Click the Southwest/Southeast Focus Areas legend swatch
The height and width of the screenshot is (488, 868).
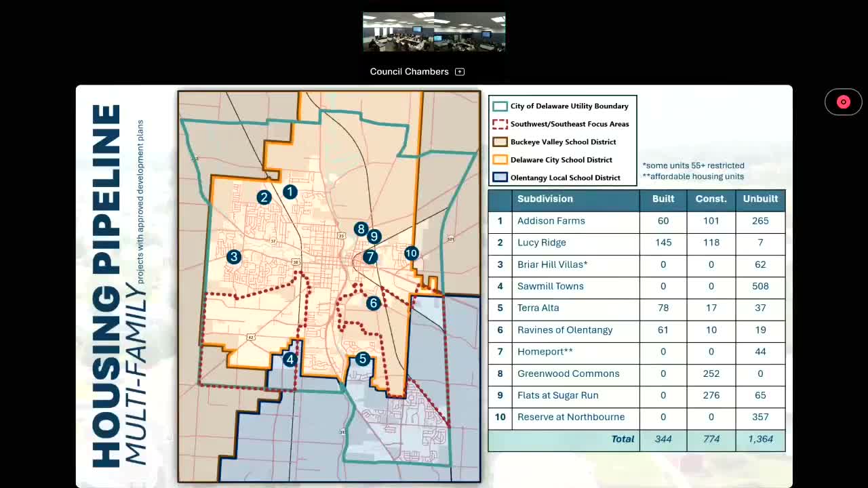tap(500, 124)
